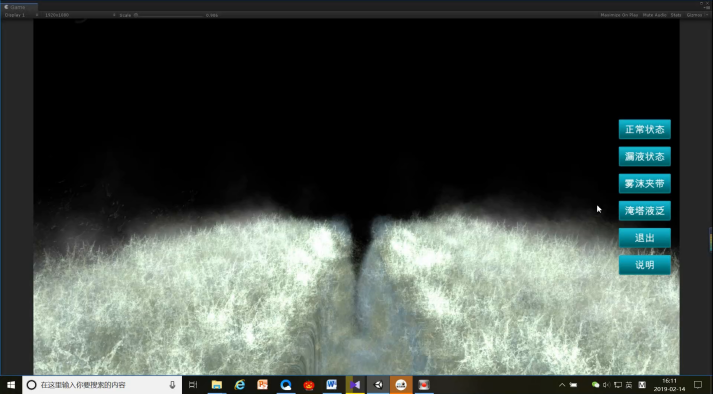Launch Microsoft Word from the taskbar
This screenshot has height=394, width=713.
(x=331, y=385)
